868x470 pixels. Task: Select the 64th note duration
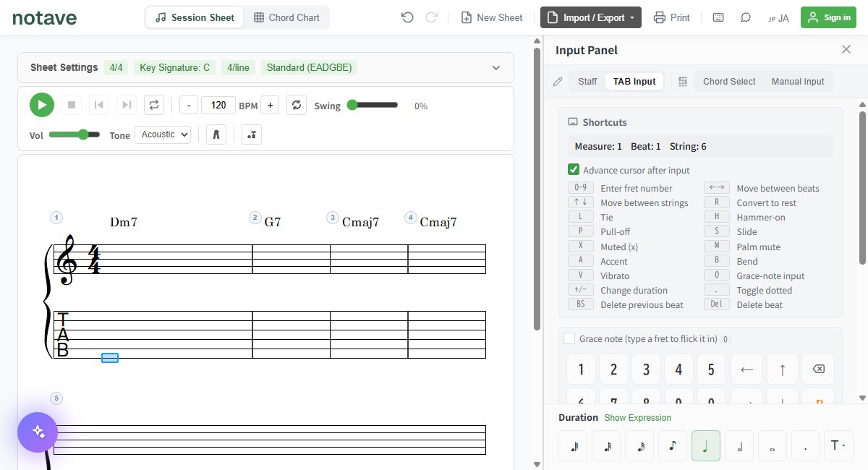tap(573, 445)
